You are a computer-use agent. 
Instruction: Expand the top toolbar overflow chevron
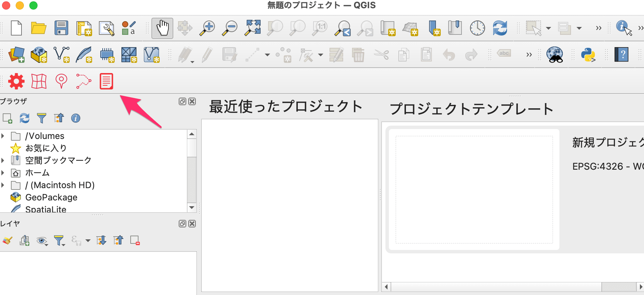coord(599,28)
